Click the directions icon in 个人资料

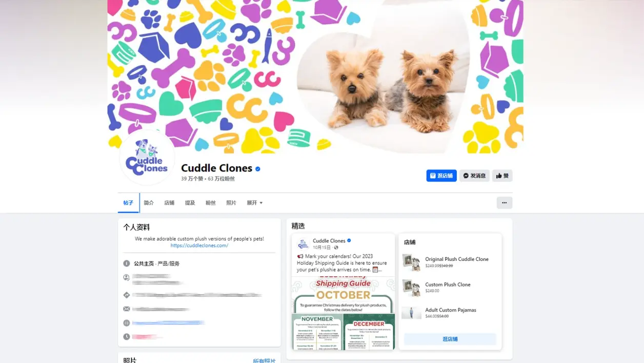127,295
